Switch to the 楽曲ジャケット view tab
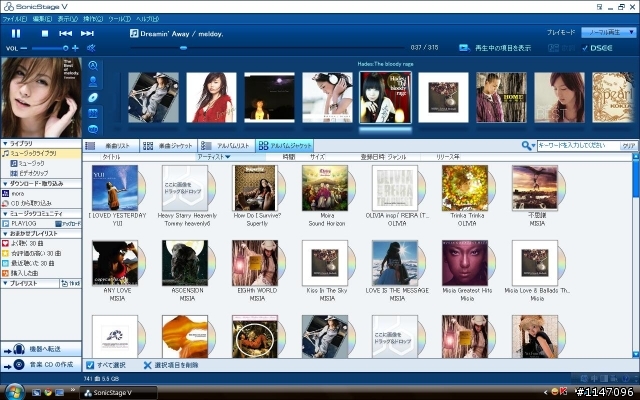The image size is (640, 400). [169, 146]
